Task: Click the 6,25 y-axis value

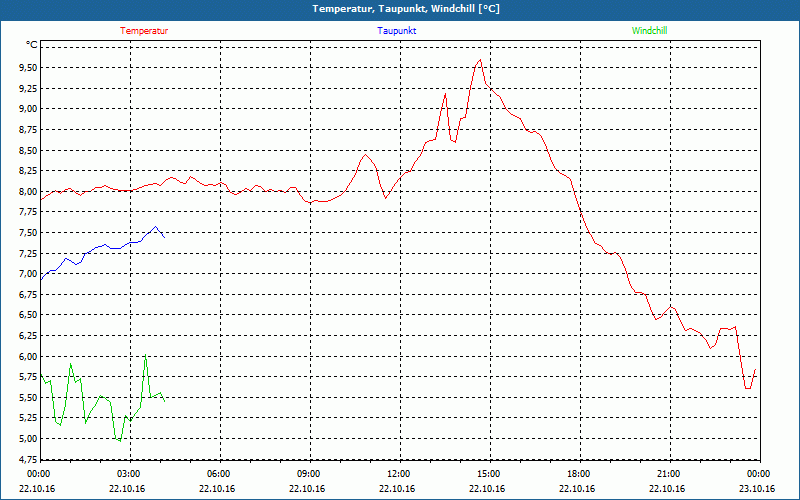Action: tap(28, 336)
